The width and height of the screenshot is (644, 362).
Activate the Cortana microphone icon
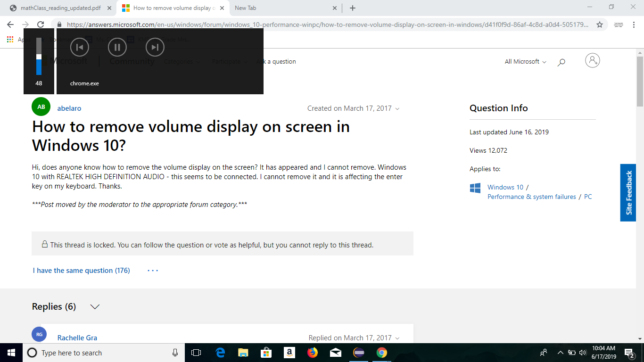pos(175,353)
